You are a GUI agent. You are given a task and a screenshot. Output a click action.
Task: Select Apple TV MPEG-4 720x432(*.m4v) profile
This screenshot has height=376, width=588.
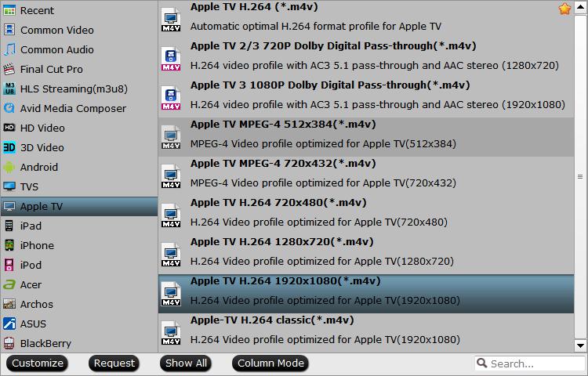366,176
